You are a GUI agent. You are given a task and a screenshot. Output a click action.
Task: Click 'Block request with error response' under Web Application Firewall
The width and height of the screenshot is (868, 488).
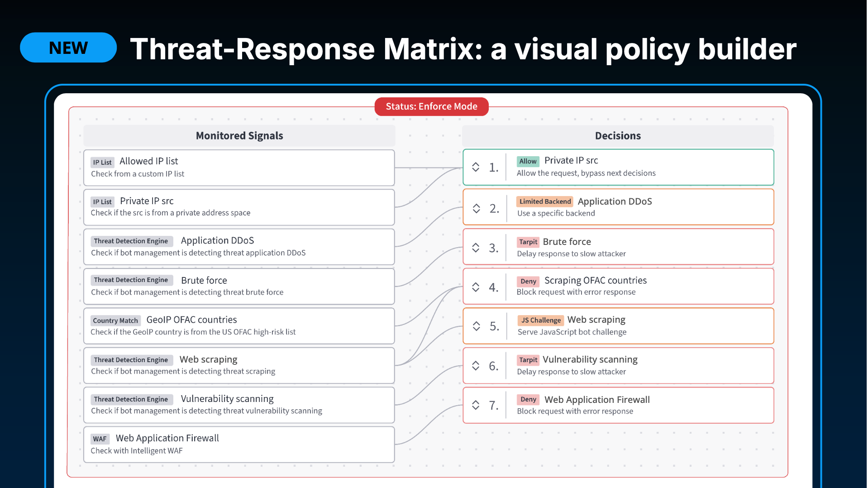point(575,411)
